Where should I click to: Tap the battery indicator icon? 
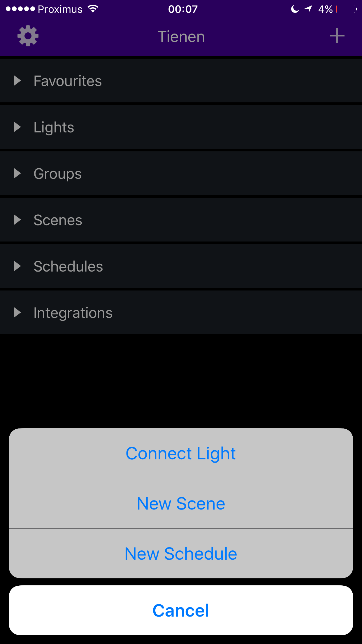click(346, 9)
